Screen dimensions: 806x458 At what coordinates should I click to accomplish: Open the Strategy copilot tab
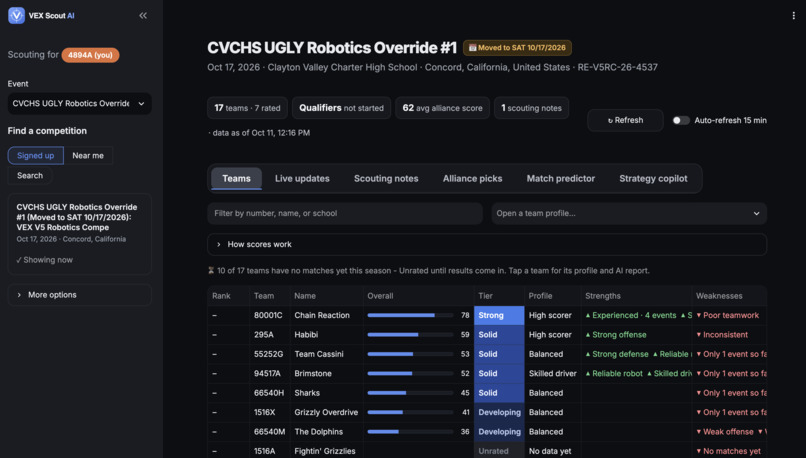tap(653, 178)
